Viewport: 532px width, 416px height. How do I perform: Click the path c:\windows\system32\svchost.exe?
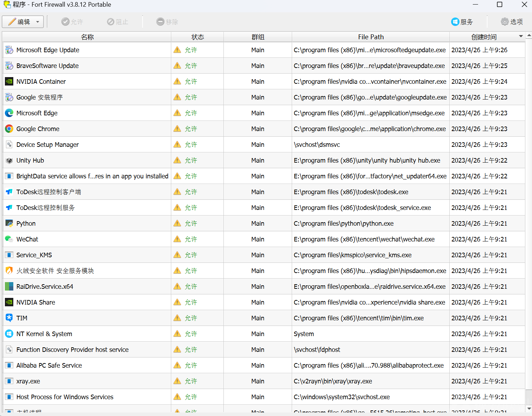[342, 397]
